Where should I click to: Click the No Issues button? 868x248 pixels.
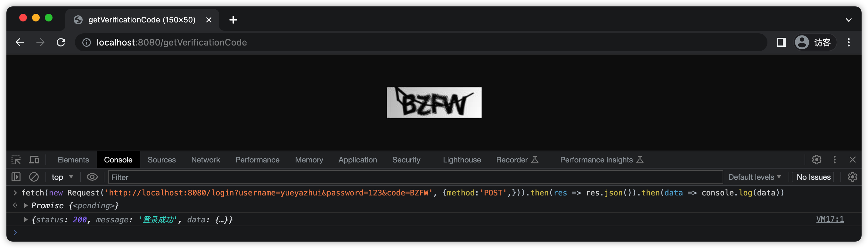point(814,177)
